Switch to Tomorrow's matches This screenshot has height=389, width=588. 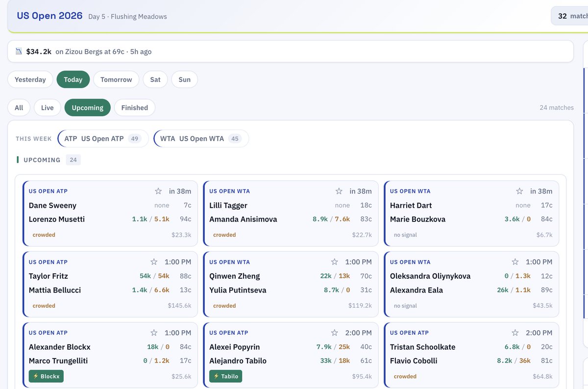[116, 79]
